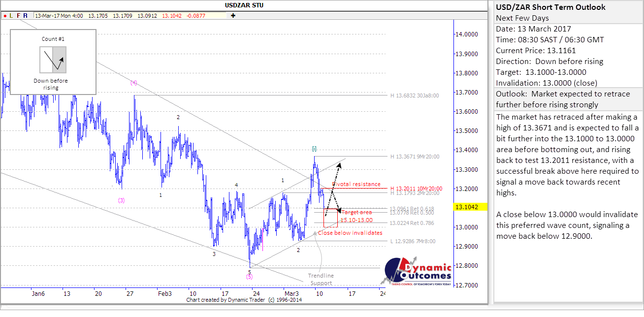Click the plus crosshair icon in toolbar
Viewport: 644px width, 317px height.
pos(233,16)
